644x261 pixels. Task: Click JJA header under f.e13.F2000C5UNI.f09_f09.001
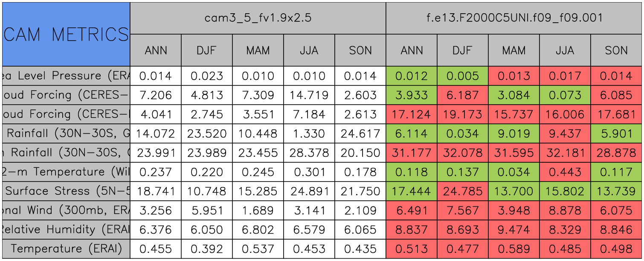(x=565, y=50)
